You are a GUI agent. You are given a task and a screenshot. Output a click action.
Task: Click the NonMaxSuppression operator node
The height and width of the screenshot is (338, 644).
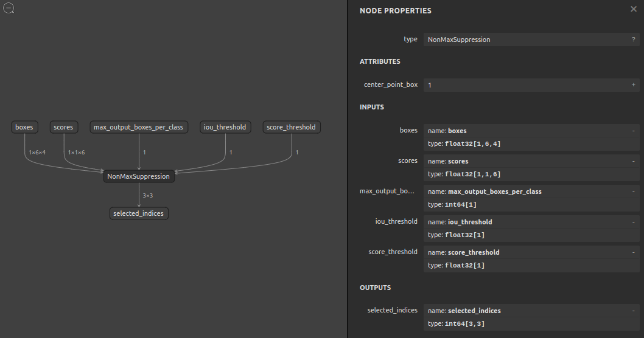tap(138, 176)
